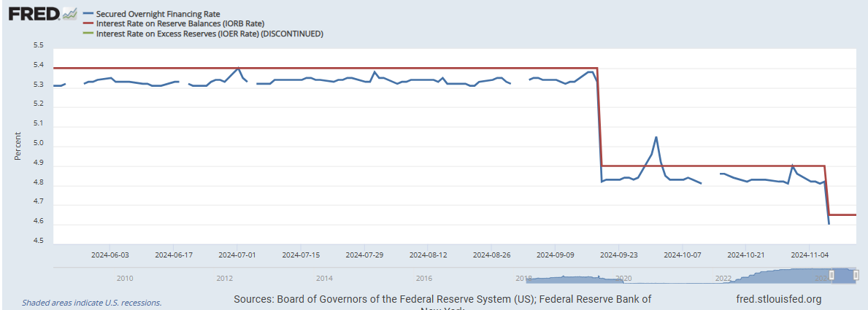Click the FRED logo
The image size is (868, 310).
click(x=34, y=13)
